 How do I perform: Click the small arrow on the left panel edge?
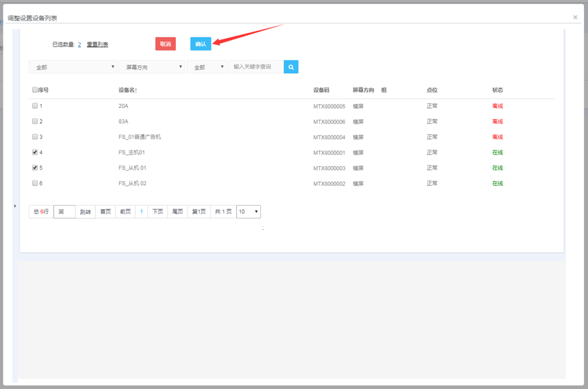[x=15, y=206]
